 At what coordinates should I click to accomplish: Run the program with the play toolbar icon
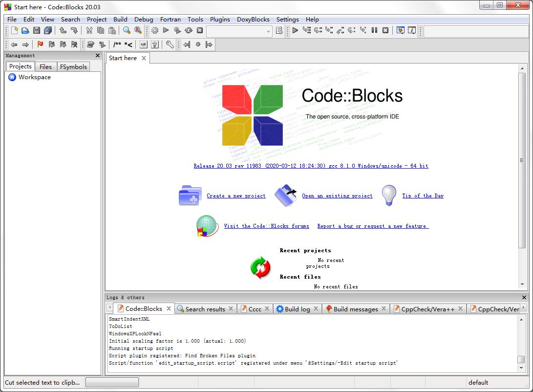click(166, 30)
